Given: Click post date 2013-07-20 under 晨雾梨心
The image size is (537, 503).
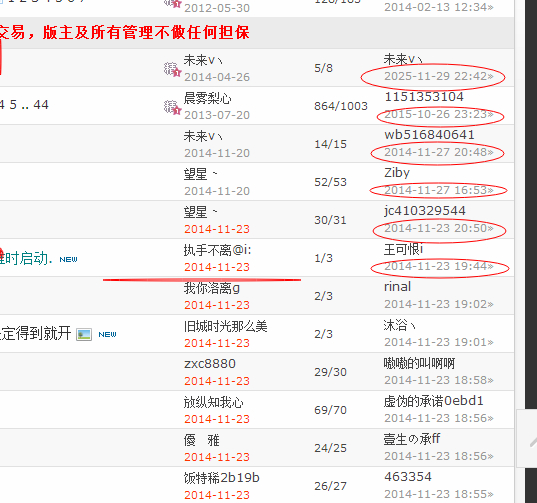Looking at the screenshot, I should pyautogui.click(x=217, y=115).
